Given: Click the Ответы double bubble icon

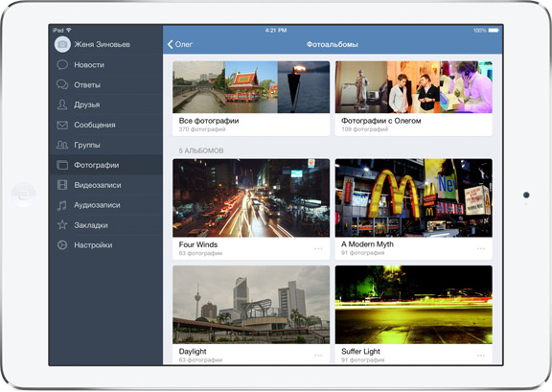Looking at the screenshot, I should [62, 84].
